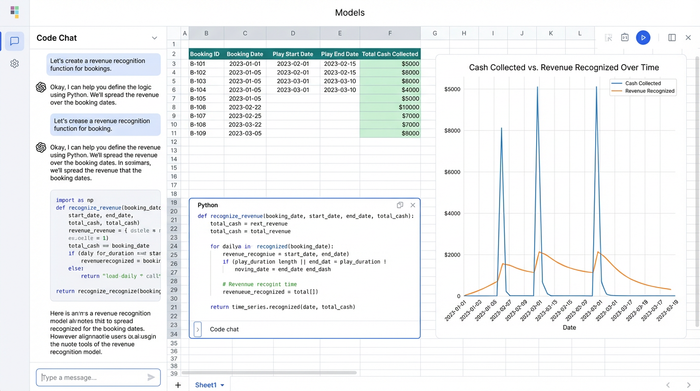Select play end date 2023-02-15 for B-101

click(x=340, y=64)
